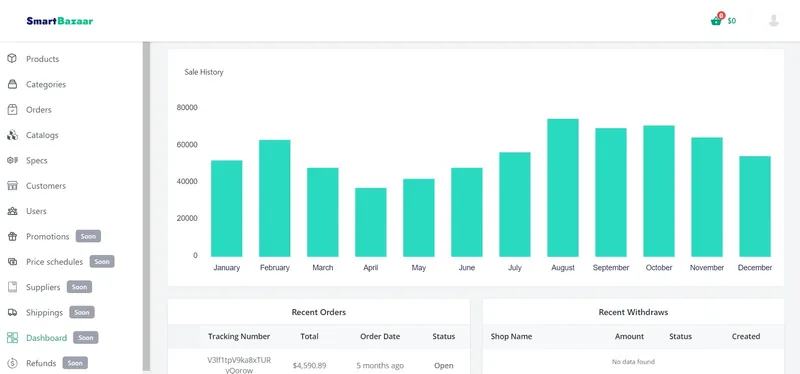Click the March sales bar
Viewport: 800px width, 374px height.
point(322,212)
